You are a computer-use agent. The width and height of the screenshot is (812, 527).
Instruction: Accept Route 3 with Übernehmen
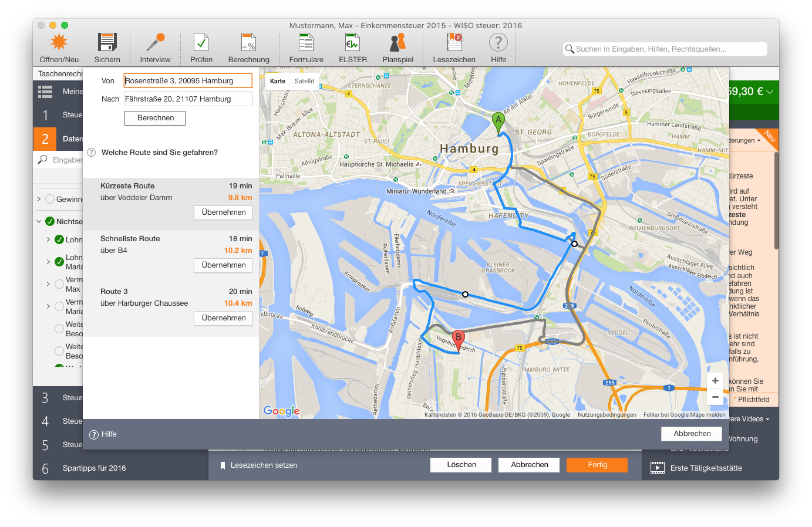(223, 318)
